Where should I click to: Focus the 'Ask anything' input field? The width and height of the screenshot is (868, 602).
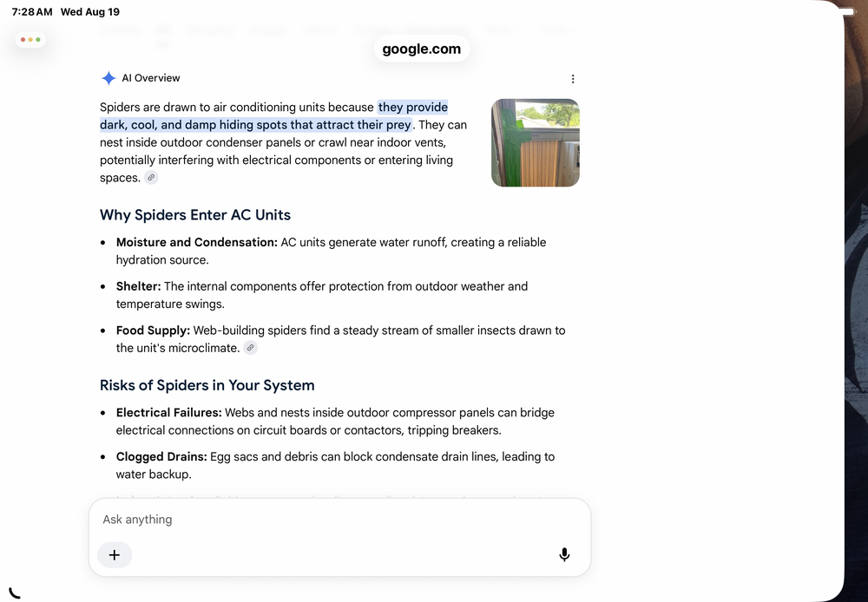pyautogui.click(x=340, y=520)
